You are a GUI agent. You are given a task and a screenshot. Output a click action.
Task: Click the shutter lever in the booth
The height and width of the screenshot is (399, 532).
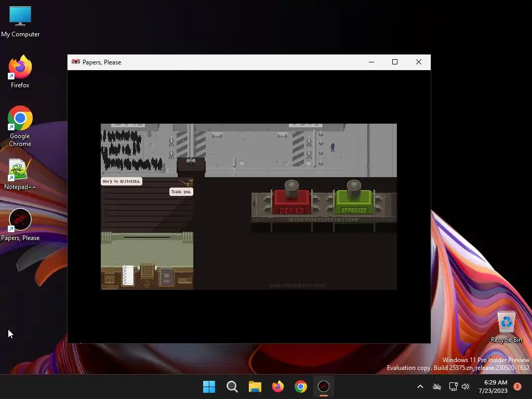[x=187, y=183]
